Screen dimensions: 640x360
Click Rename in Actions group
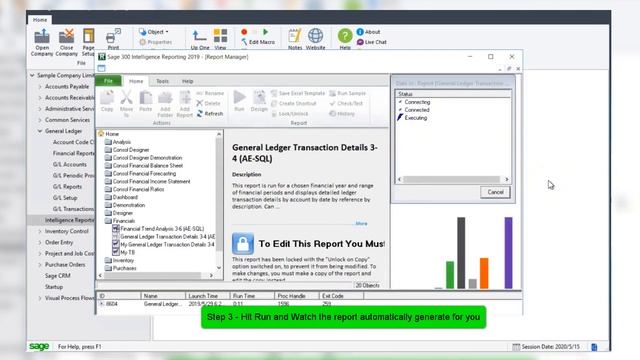coord(210,93)
